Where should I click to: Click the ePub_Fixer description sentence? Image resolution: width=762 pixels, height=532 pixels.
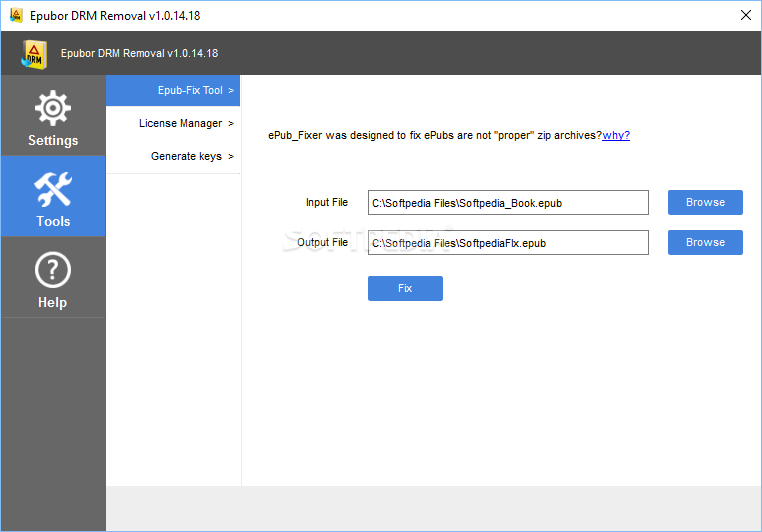coord(435,135)
